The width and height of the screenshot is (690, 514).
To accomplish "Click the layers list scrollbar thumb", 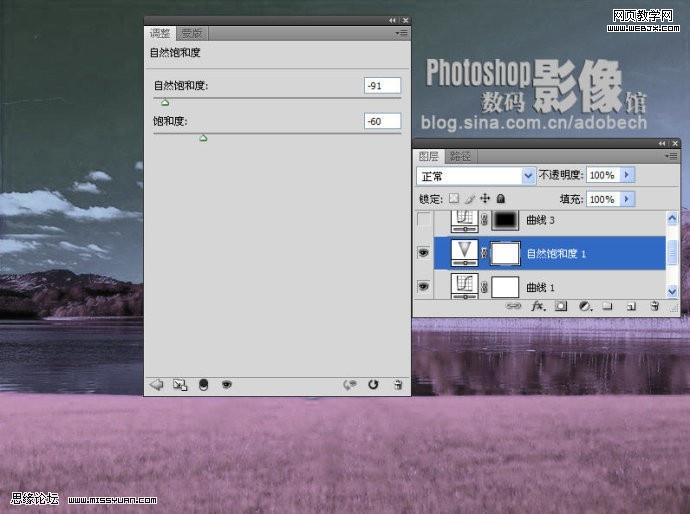I will [672, 253].
